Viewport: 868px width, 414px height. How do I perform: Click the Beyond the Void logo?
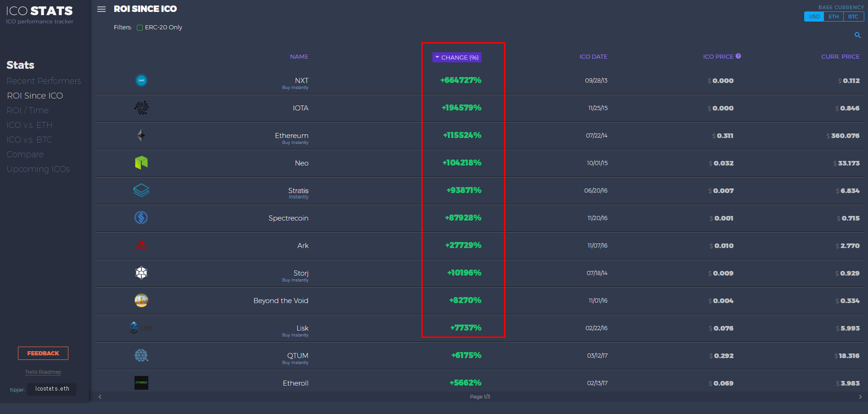coord(141,300)
